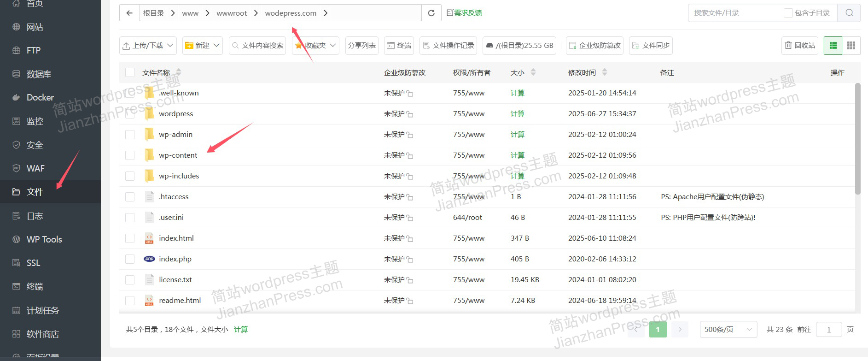Screen dimensions: 868x361
Task: Click the search files/directories input field
Action: pos(735,13)
